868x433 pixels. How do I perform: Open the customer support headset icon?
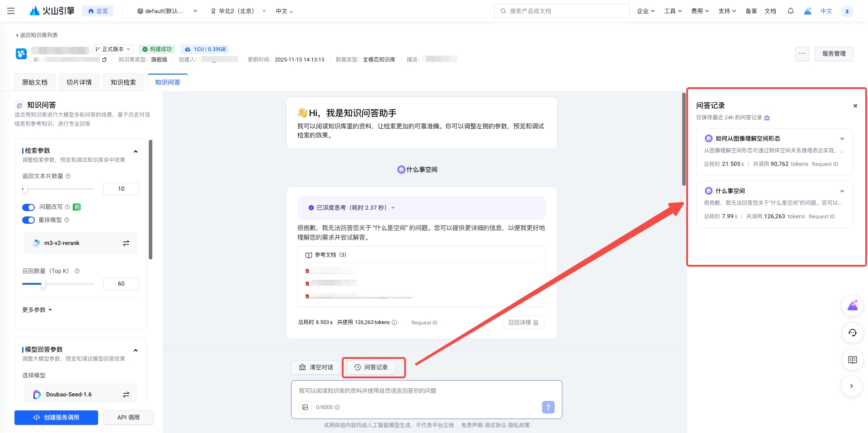pos(852,333)
